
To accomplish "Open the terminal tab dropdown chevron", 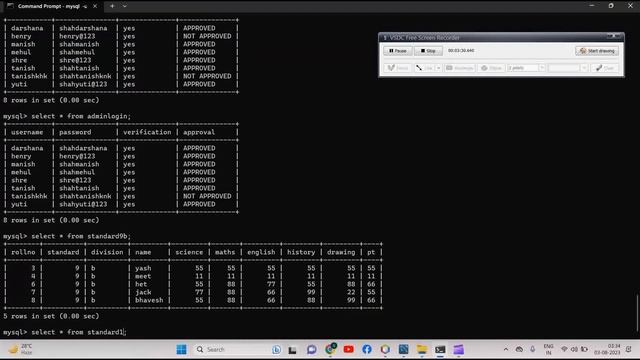I will pyautogui.click(x=124, y=6).
